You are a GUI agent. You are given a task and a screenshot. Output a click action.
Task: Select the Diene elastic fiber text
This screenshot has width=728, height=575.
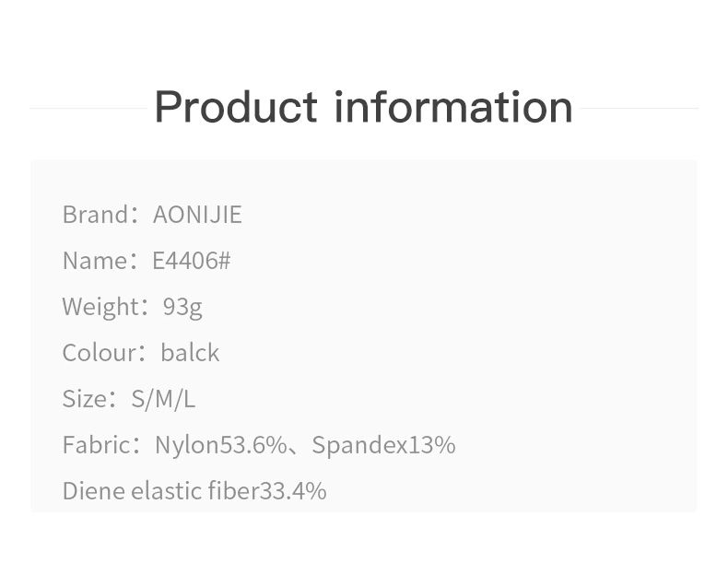160,491
